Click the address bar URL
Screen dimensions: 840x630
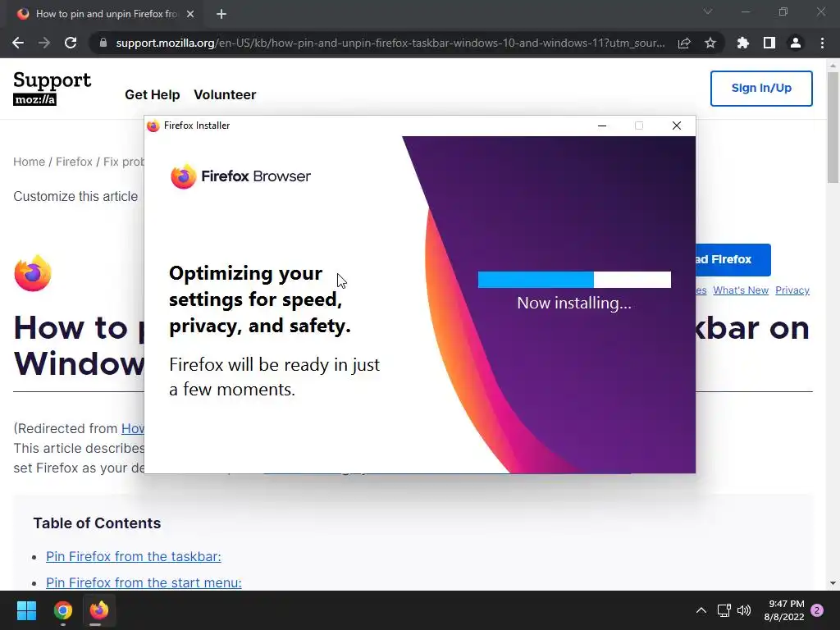coord(390,43)
